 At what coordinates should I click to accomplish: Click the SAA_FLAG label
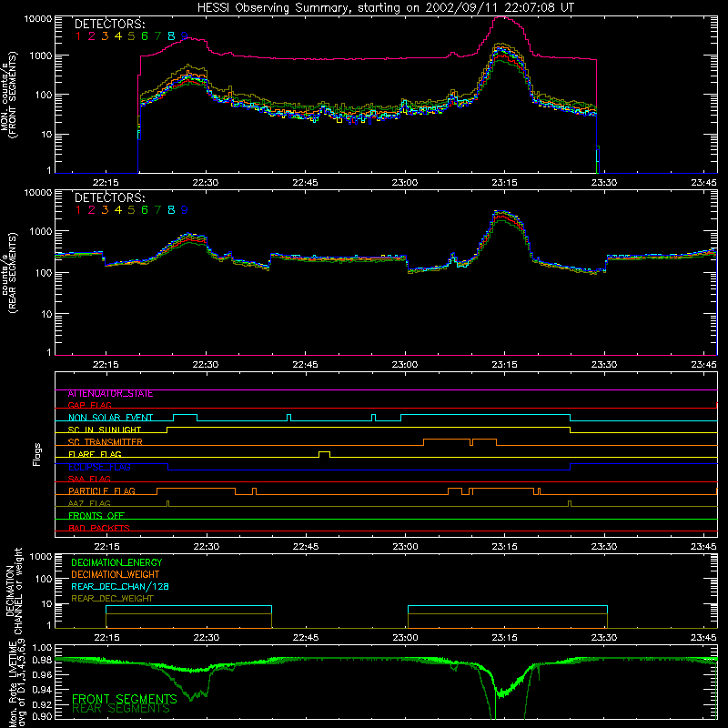coord(89,479)
